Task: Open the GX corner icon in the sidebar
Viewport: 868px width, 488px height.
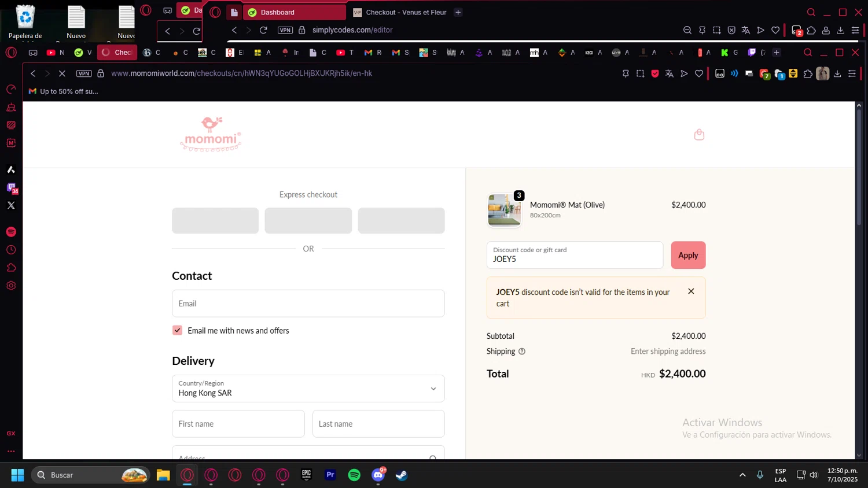Action: click(11, 433)
